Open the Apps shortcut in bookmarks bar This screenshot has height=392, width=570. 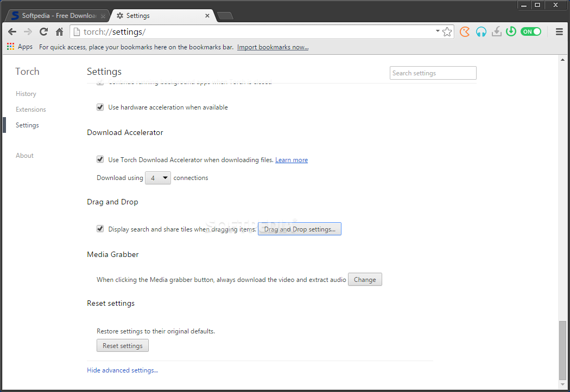(20, 47)
